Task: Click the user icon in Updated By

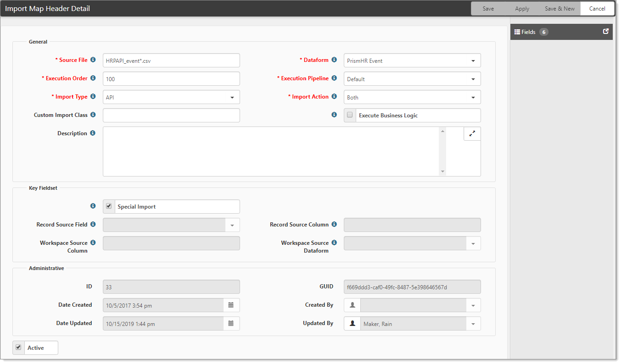Action: (352, 323)
